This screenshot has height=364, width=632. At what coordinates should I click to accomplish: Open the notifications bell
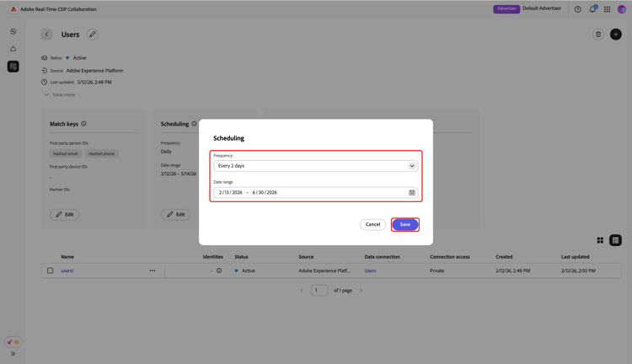pos(592,9)
